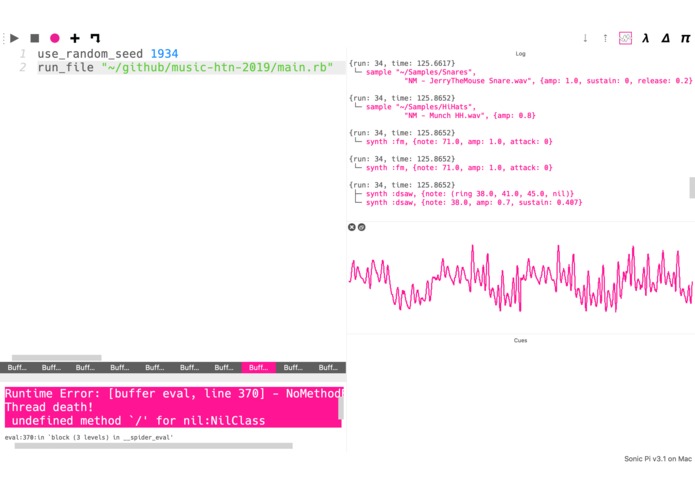Open Help with the delta icon
This screenshot has height=494, width=695.
coord(665,38)
